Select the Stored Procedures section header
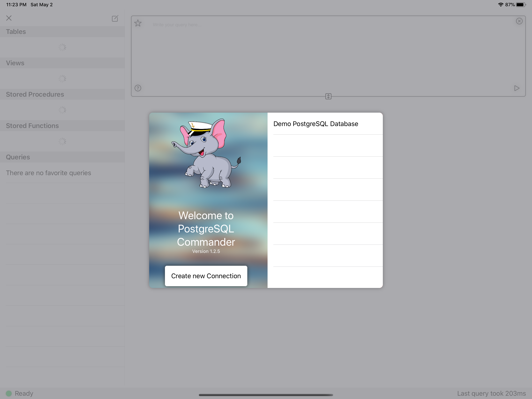The width and height of the screenshot is (532, 399). point(35,94)
